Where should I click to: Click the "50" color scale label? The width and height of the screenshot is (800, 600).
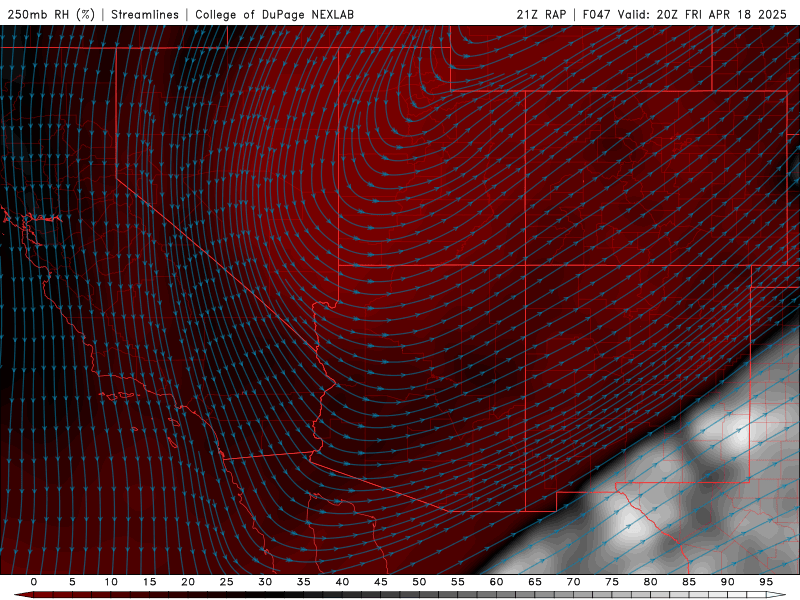click(419, 582)
